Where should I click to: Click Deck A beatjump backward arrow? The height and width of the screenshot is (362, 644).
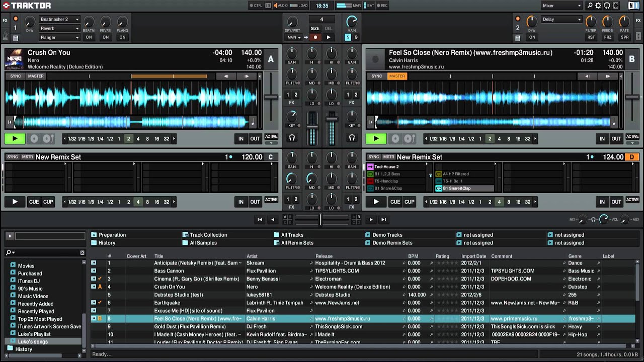(x=226, y=76)
